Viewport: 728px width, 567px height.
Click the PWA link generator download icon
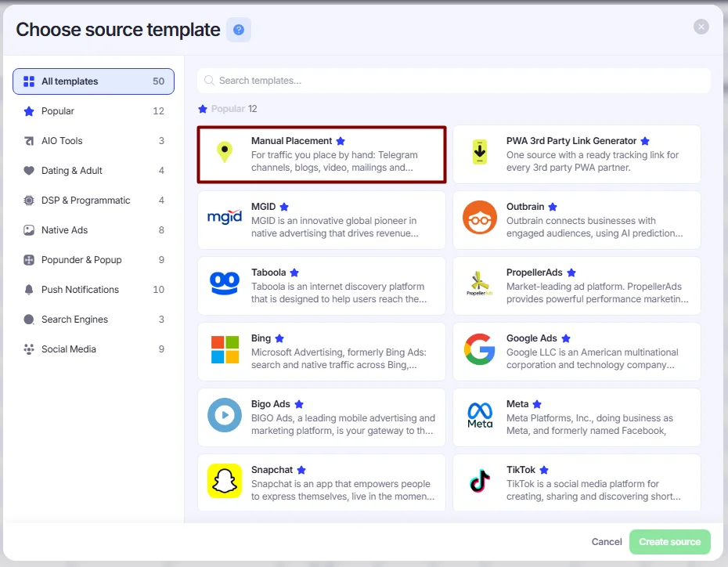click(x=480, y=152)
